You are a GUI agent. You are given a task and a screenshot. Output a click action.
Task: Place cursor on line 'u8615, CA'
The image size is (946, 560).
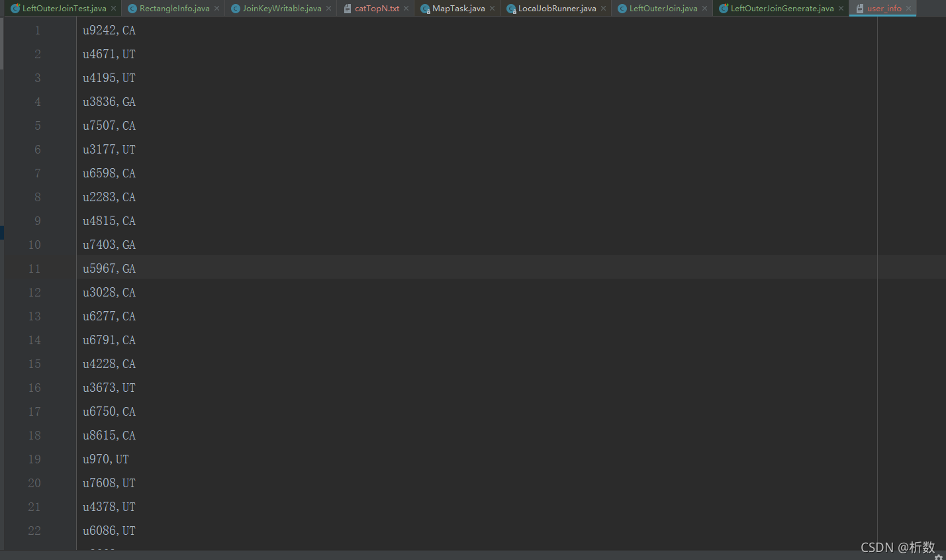pyautogui.click(x=109, y=436)
